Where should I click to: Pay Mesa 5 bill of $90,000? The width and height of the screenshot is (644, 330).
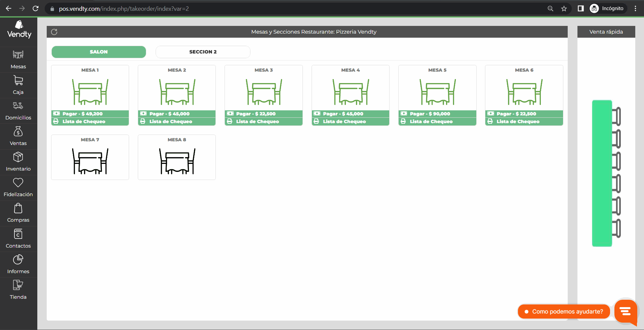tap(437, 114)
